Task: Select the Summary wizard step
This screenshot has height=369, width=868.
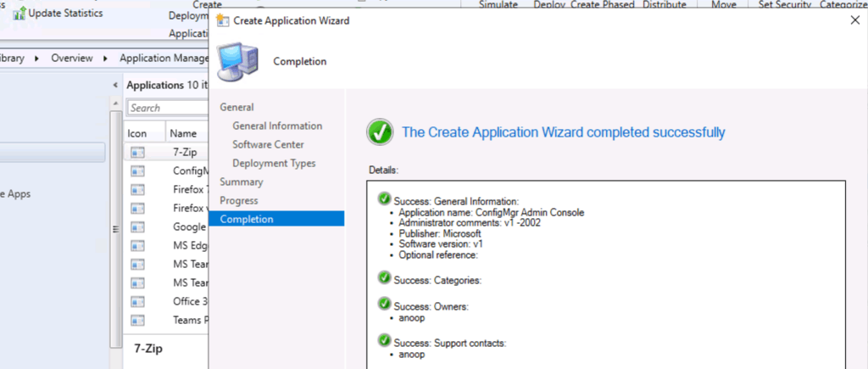Action: [242, 182]
